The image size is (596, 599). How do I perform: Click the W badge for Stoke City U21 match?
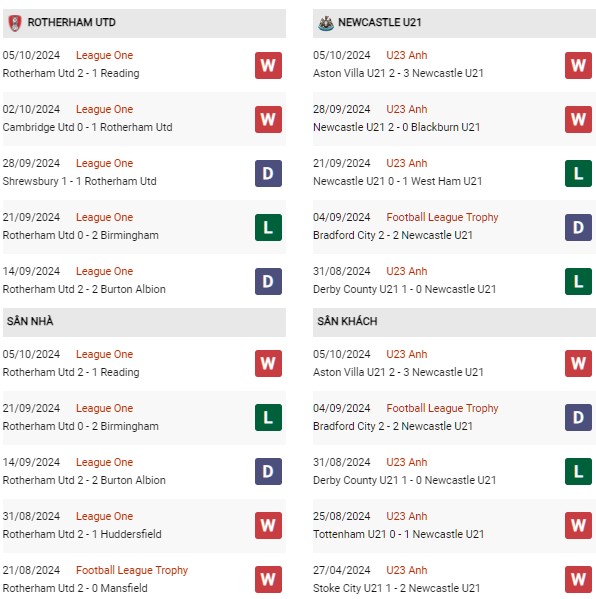pos(578,579)
